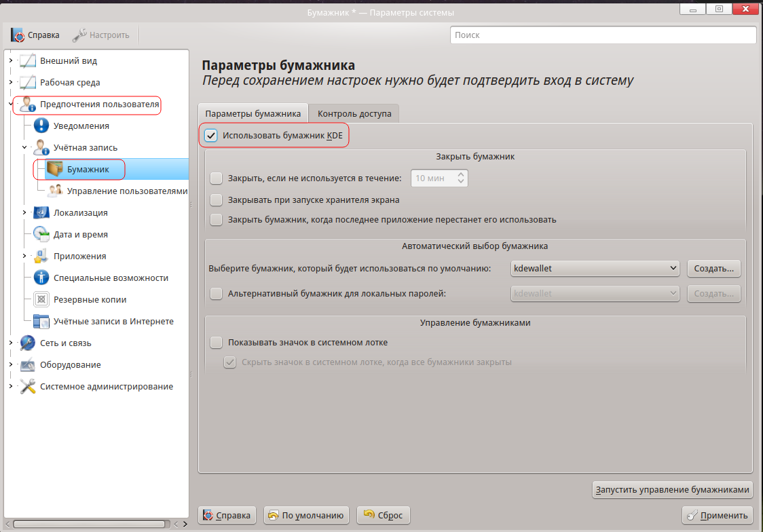Click the Предпочтения пользователя icon
Screen dimensions: 763x532
[28, 104]
